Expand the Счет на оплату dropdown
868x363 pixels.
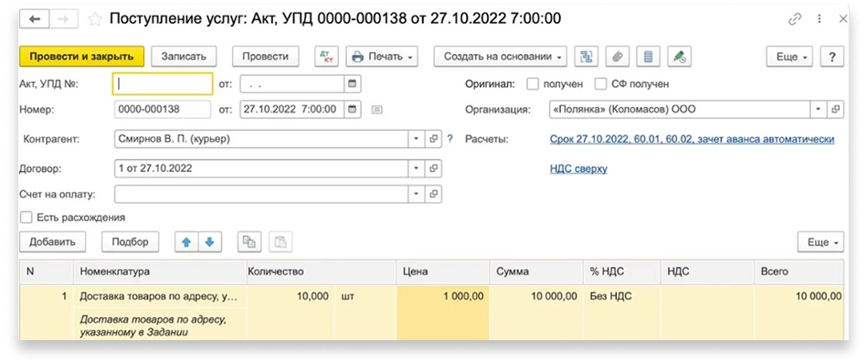[417, 194]
